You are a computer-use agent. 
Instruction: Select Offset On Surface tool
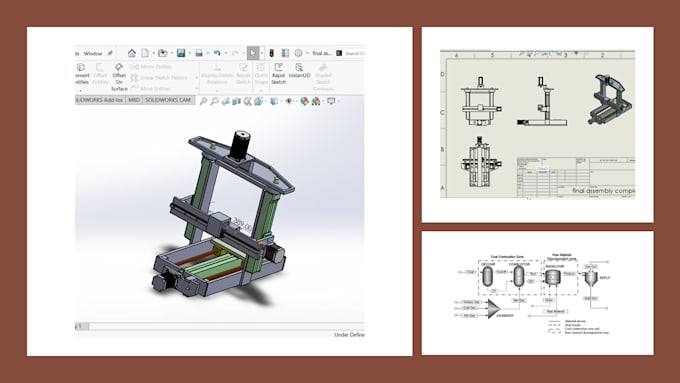point(119,77)
